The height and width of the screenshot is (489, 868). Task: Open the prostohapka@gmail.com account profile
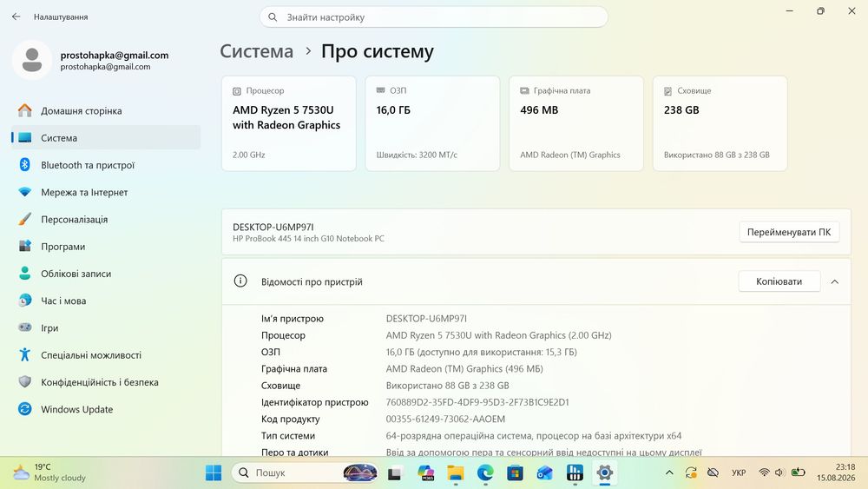point(91,60)
